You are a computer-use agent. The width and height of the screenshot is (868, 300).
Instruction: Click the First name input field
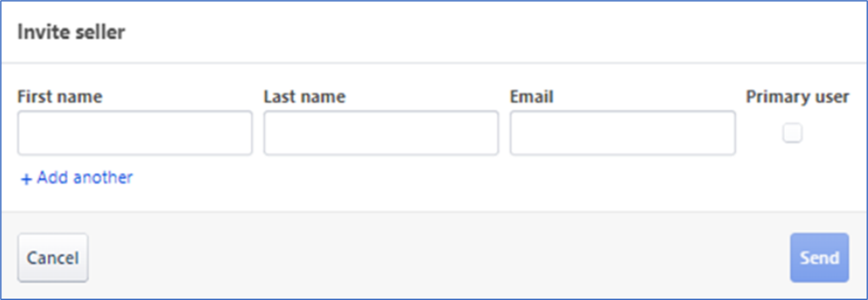(135, 133)
